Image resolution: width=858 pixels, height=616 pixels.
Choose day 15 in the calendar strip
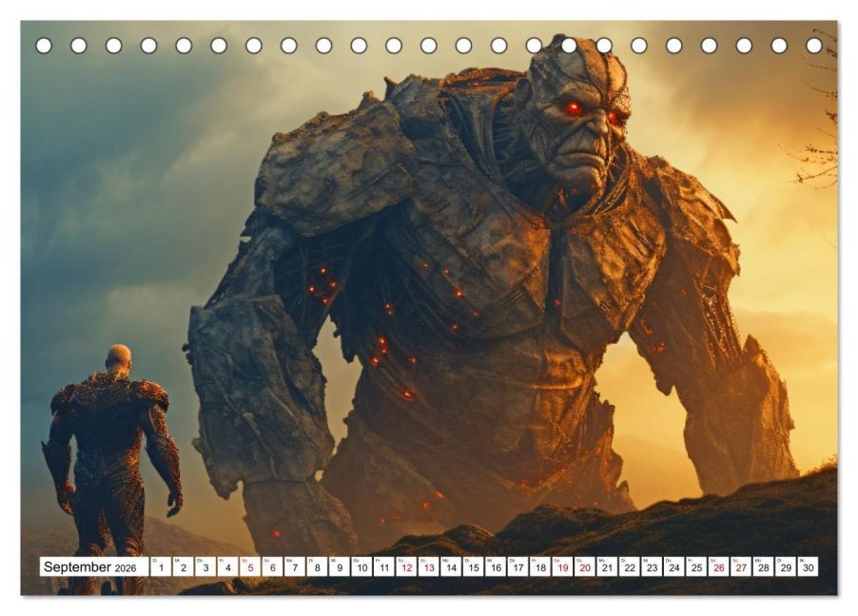[474, 567]
